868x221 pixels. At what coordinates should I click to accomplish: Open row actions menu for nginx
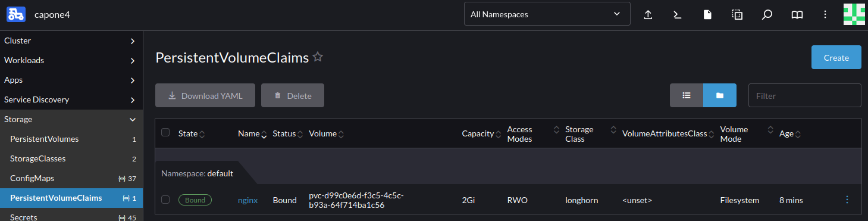tap(847, 200)
